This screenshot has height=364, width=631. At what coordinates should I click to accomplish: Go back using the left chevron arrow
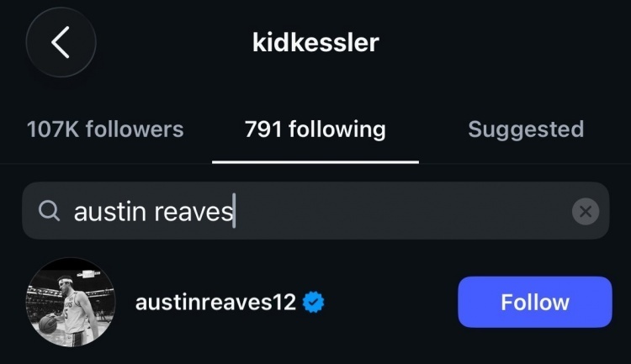61,42
